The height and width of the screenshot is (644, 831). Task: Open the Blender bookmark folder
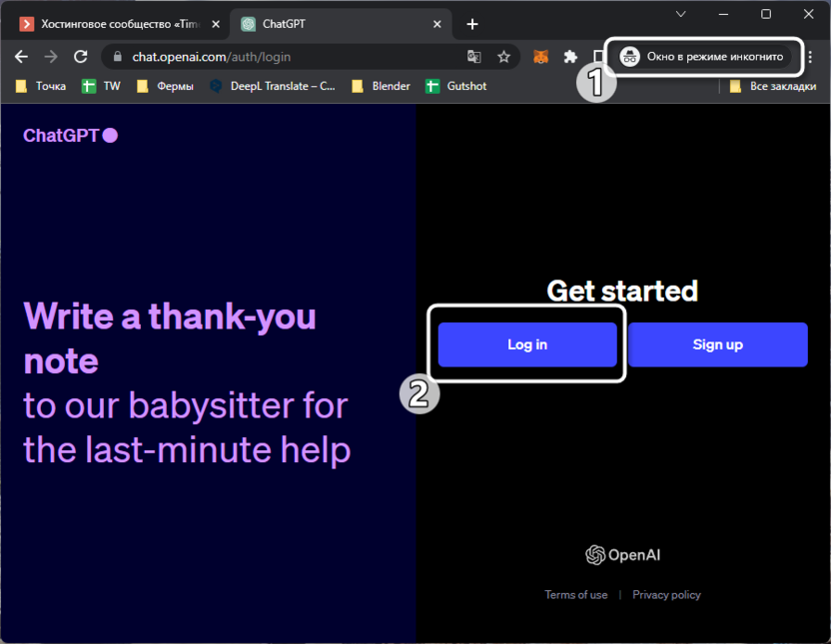coord(382,86)
